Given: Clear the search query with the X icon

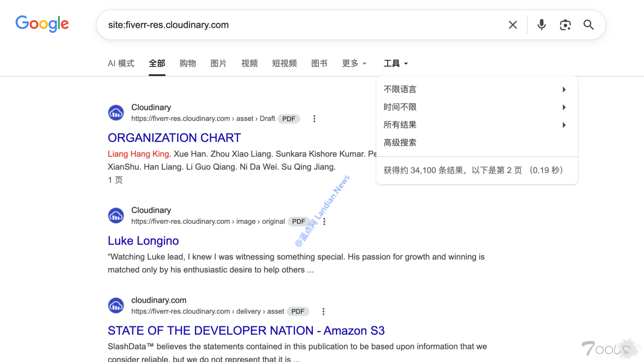Looking at the screenshot, I should point(513,25).
